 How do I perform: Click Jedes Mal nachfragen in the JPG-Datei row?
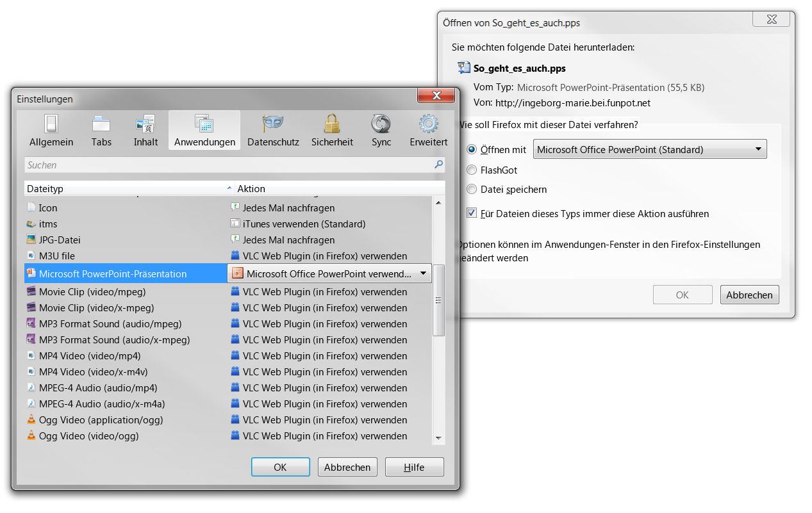(289, 240)
